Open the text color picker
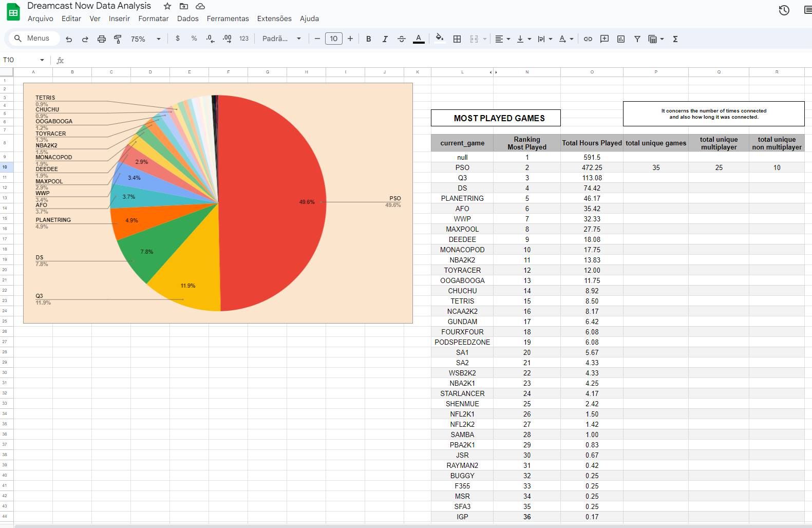The image size is (812, 528). click(419, 39)
